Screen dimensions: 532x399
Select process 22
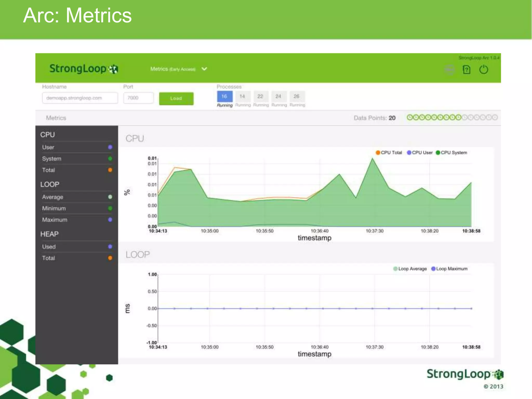pyautogui.click(x=261, y=96)
